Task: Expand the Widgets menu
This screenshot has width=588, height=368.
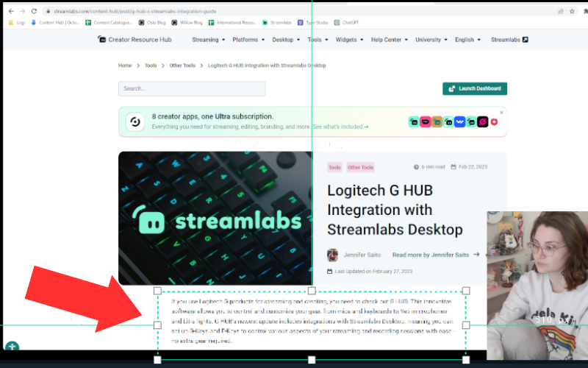Action: pos(350,40)
